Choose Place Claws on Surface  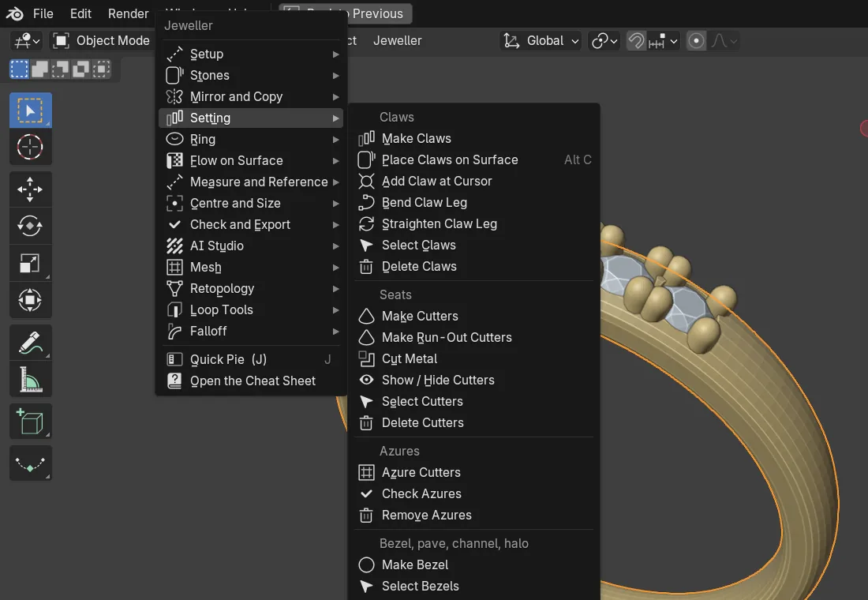click(x=474, y=159)
